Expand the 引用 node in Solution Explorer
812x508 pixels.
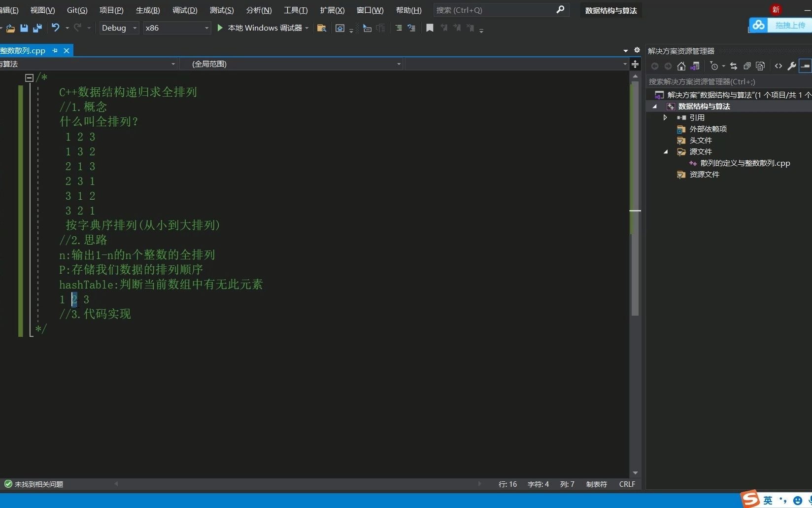[665, 117]
